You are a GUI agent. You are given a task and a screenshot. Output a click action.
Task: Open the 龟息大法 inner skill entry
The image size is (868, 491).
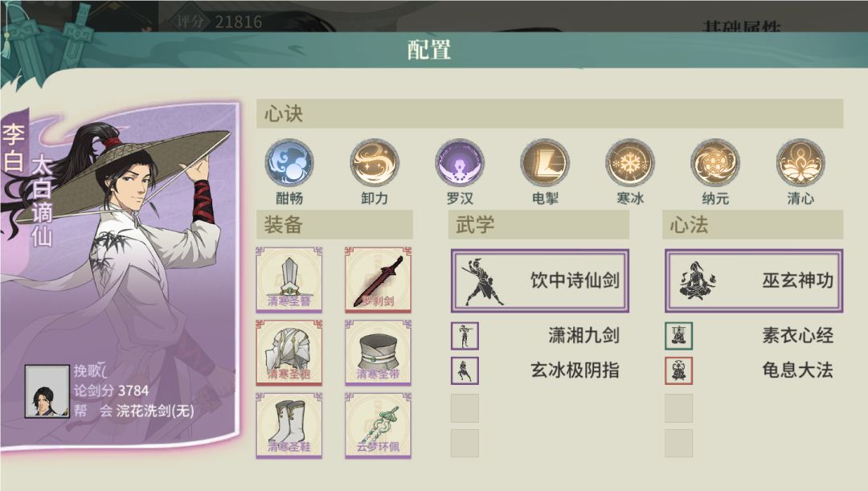coord(750,371)
